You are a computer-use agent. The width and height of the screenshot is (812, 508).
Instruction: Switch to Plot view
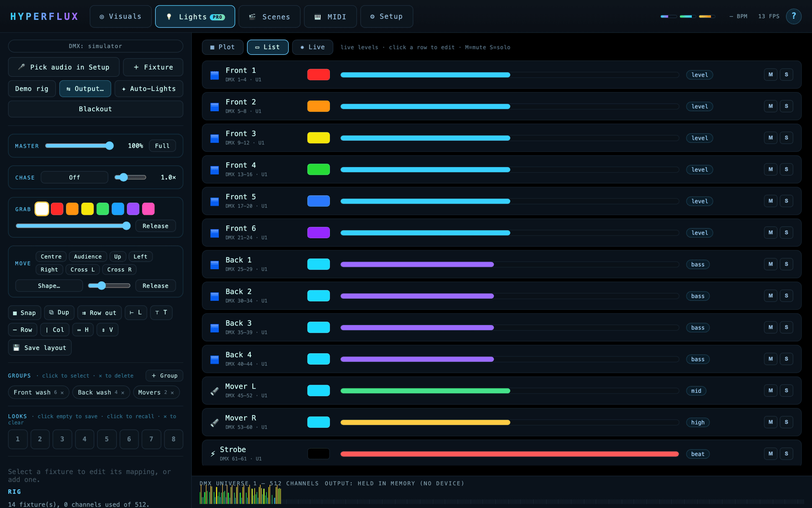click(x=222, y=47)
